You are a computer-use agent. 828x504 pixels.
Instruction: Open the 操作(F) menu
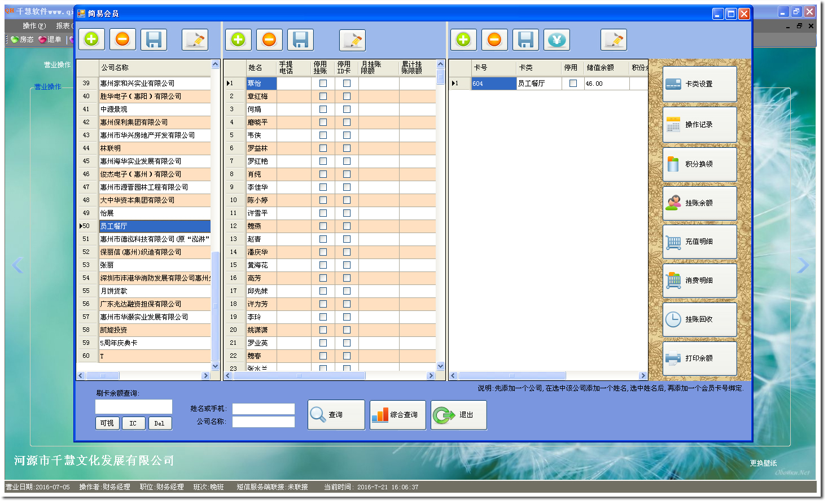(34, 26)
